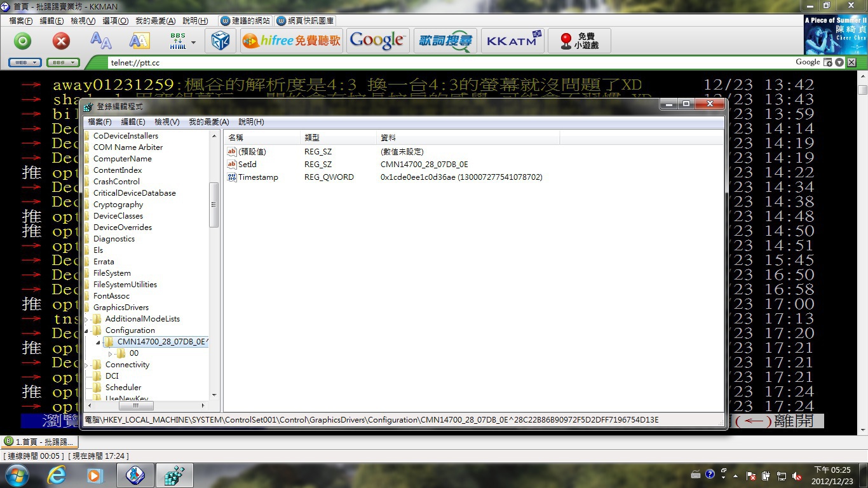
Task: Click the dice cube toolbar icon
Action: pos(220,41)
